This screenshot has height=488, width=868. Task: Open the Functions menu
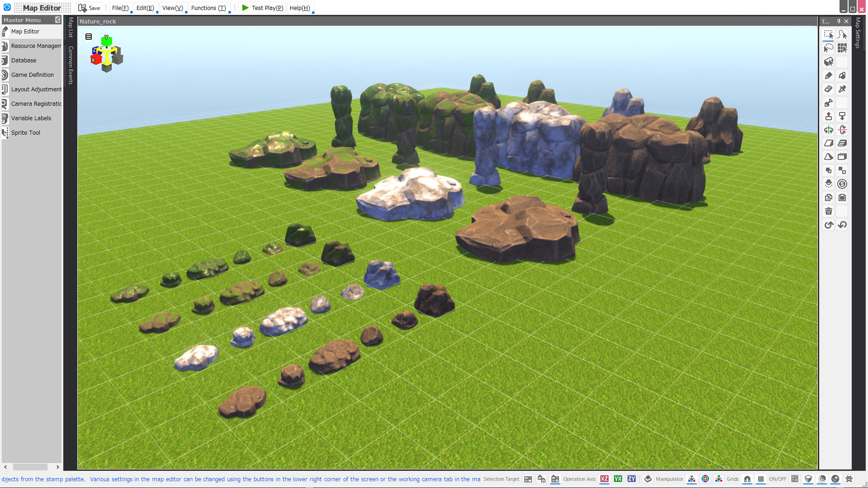point(208,8)
